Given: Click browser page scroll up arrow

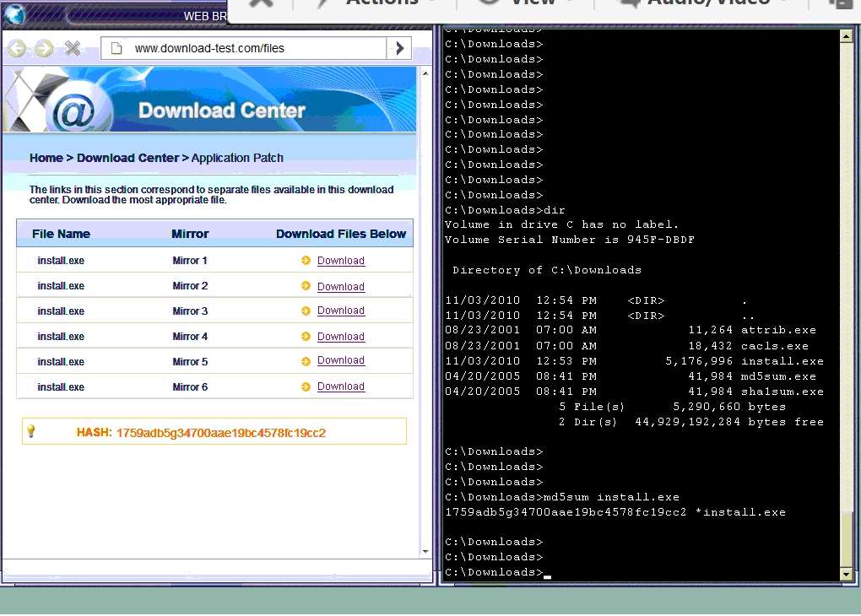Looking at the screenshot, I should [x=425, y=73].
